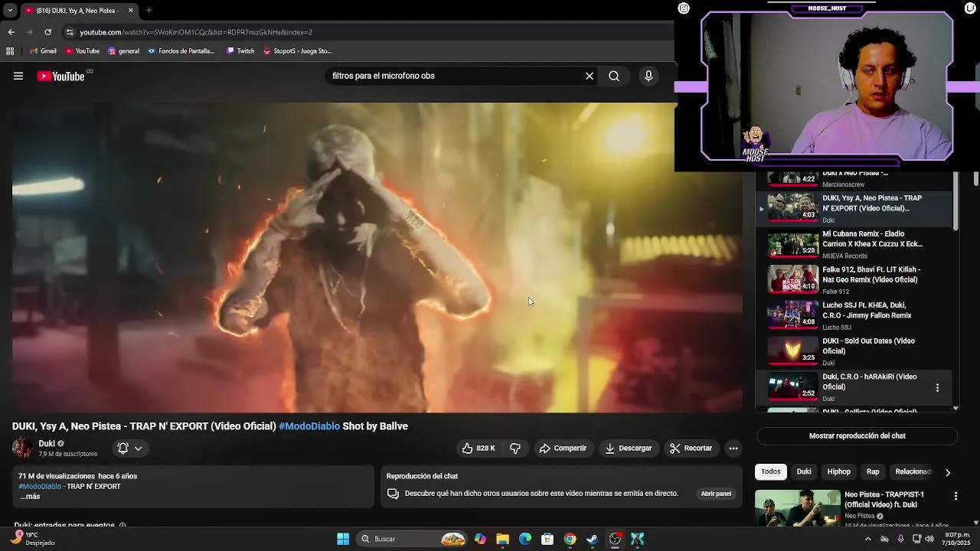This screenshot has width=980, height=551.
Task: Open the #ModoDiablo hashtag in description
Action: (40, 487)
